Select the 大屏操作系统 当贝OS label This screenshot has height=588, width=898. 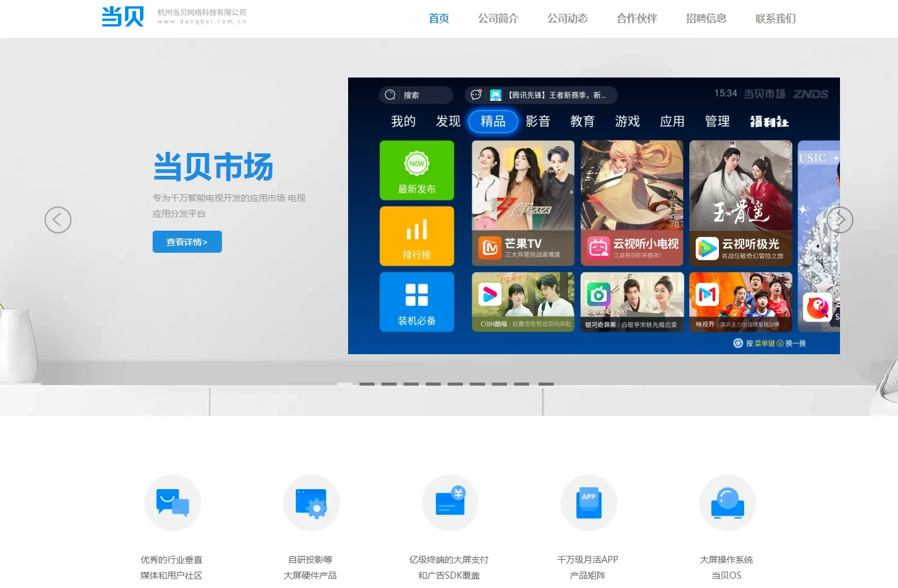click(726, 567)
